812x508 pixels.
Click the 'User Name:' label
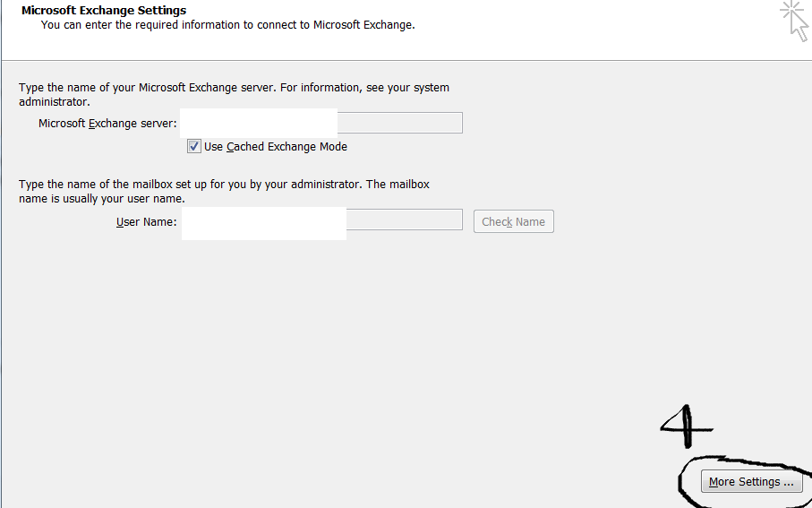(x=147, y=222)
